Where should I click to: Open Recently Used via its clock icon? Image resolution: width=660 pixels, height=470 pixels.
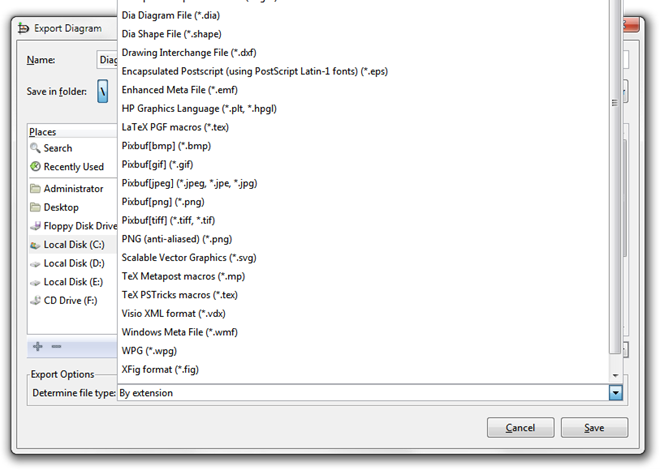35,167
